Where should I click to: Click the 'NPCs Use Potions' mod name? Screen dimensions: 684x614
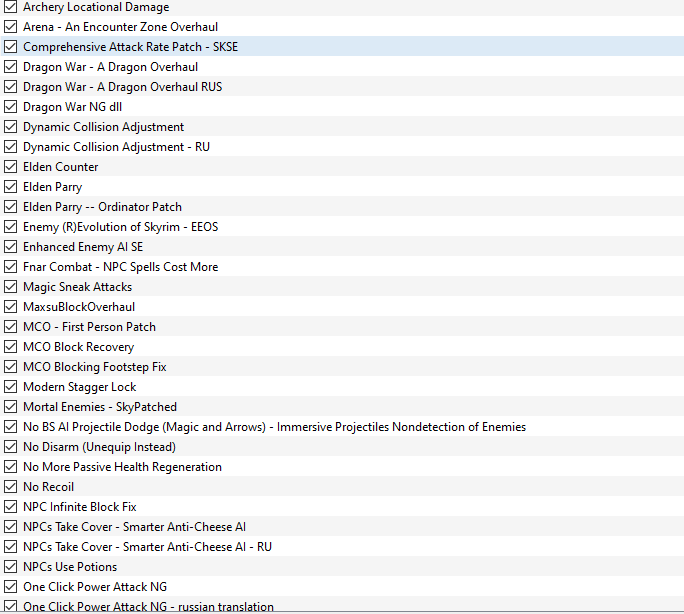[70, 567]
